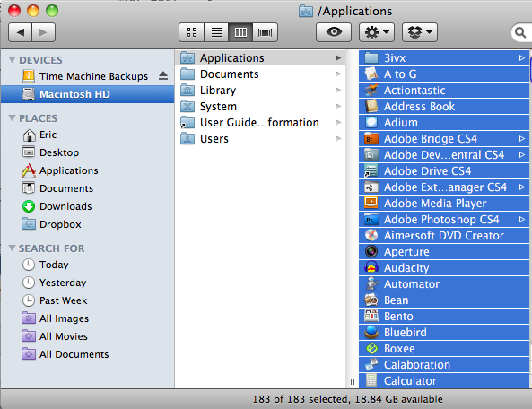The height and width of the screenshot is (409, 532).
Task: Open Dropbox folder in sidebar
Action: coord(88,224)
